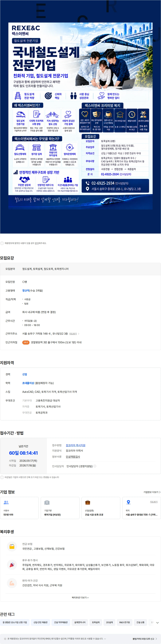Click the map pin icon in the poster address
161x644 pixels.
point(88,189)
